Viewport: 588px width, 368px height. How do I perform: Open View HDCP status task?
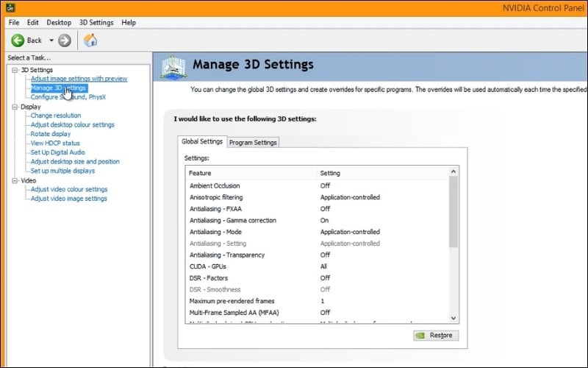click(x=56, y=143)
